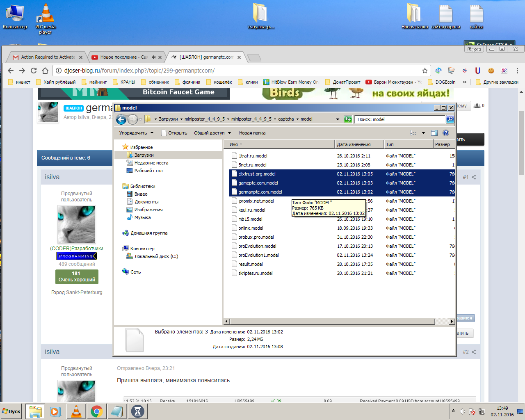Click the volume speaker tray icon
The width and height of the screenshot is (525, 420).
coord(462,411)
